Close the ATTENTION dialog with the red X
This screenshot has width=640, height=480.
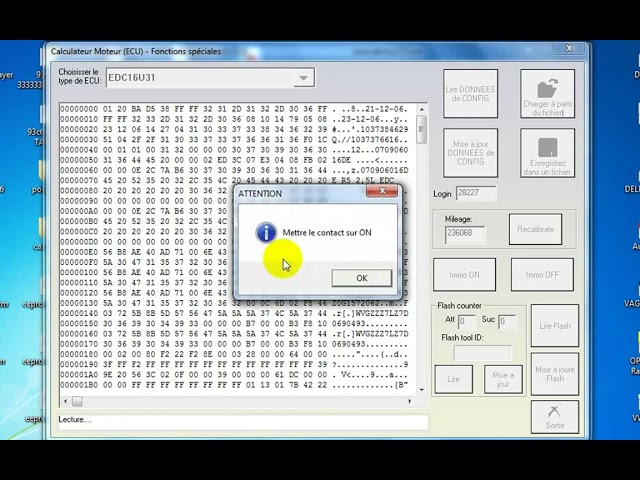point(382,191)
